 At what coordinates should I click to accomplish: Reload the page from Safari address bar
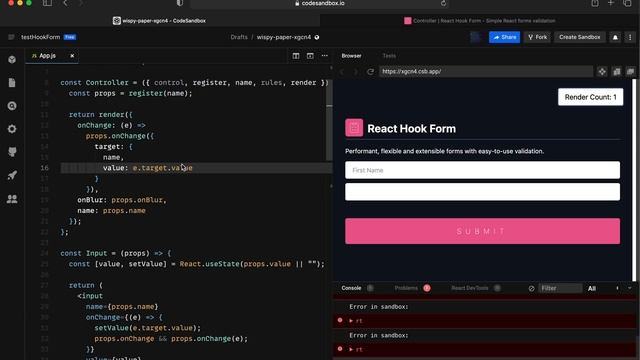coord(443,3)
